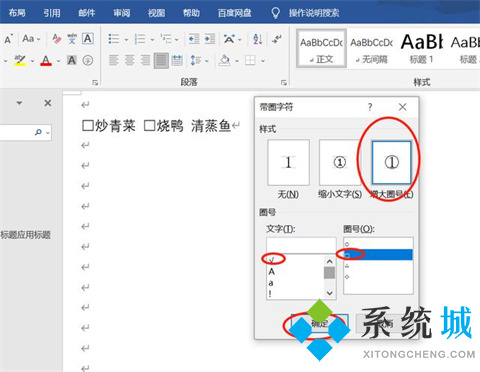
Task: Apply the 标题 1 style
Action: point(422,49)
